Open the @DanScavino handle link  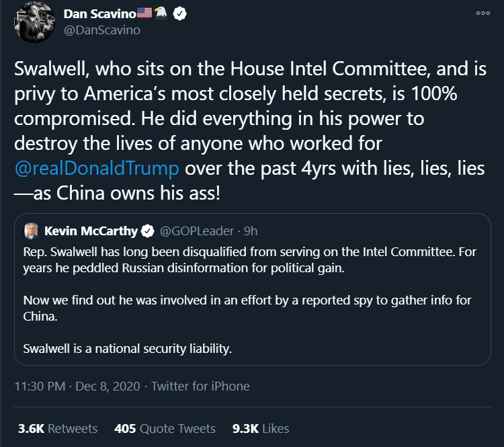click(x=101, y=30)
